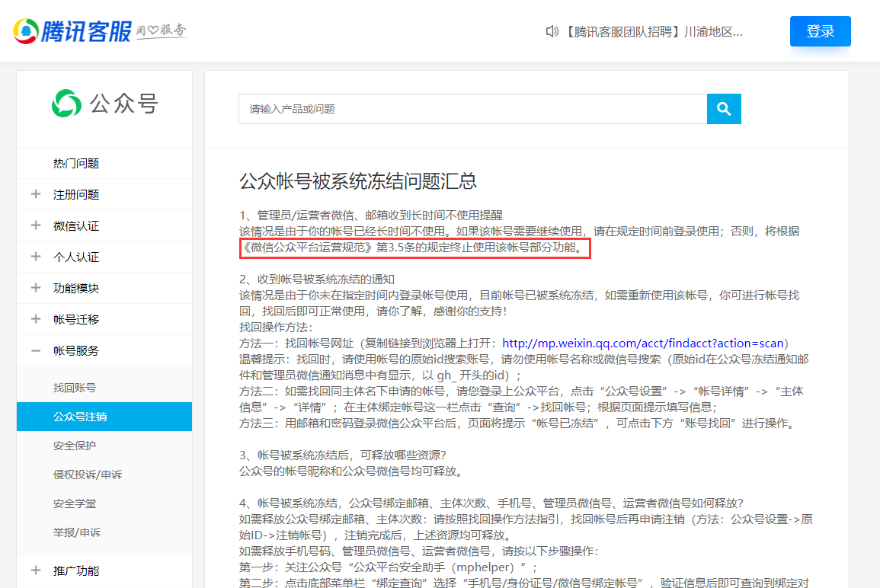Image resolution: width=880 pixels, height=588 pixels.
Task: Open the mp.weixin.qq.com findacct link
Action: pos(642,344)
